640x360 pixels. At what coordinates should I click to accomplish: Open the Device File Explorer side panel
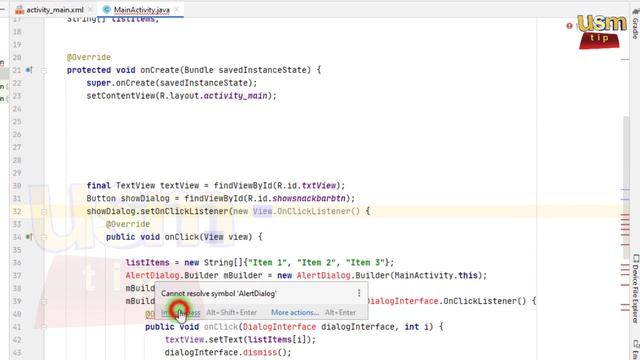point(636,288)
